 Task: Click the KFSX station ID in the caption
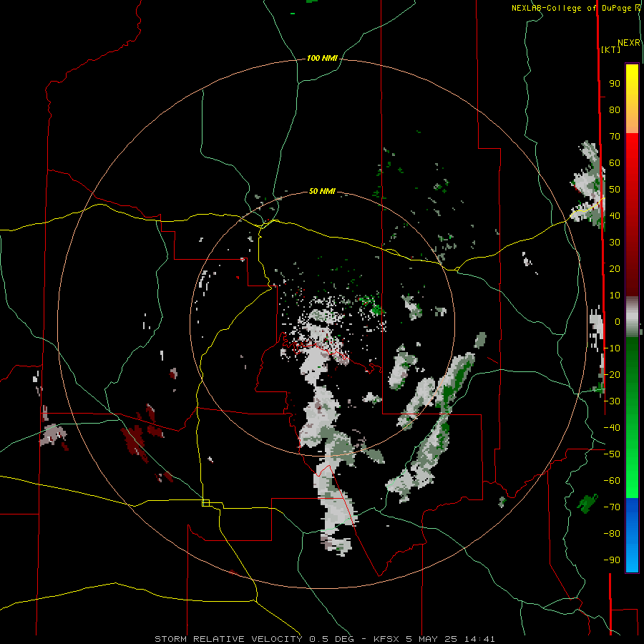click(x=387, y=639)
